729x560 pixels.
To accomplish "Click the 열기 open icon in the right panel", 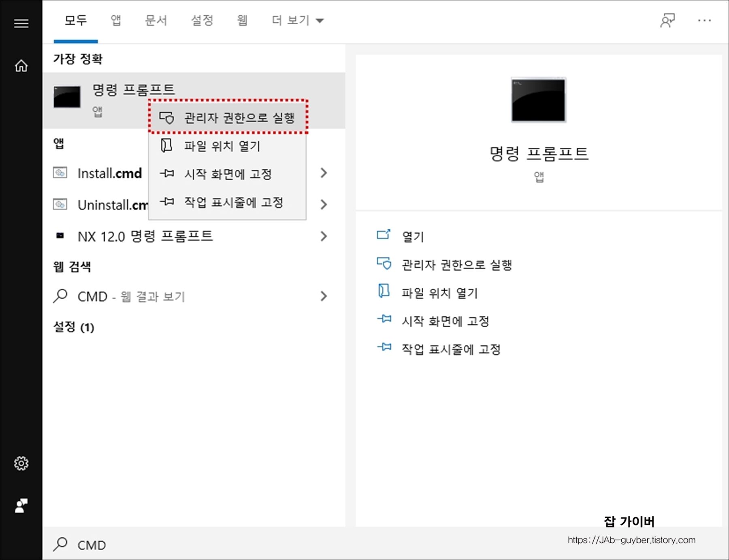I will (384, 234).
